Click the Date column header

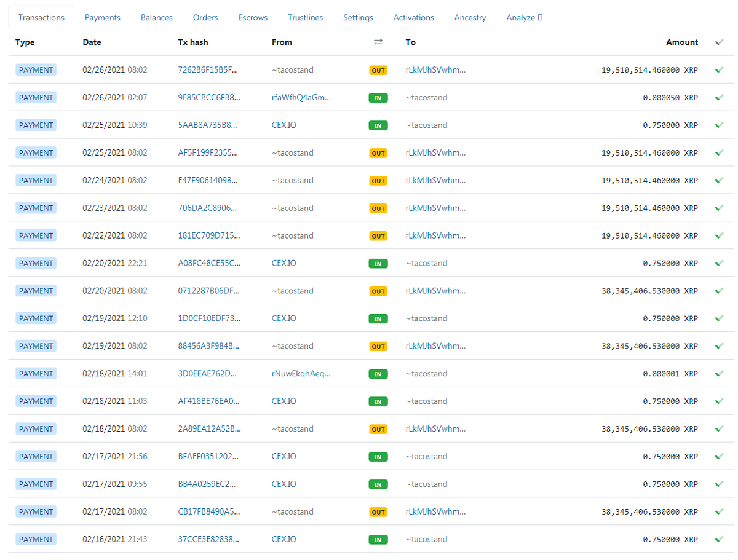tap(92, 42)
